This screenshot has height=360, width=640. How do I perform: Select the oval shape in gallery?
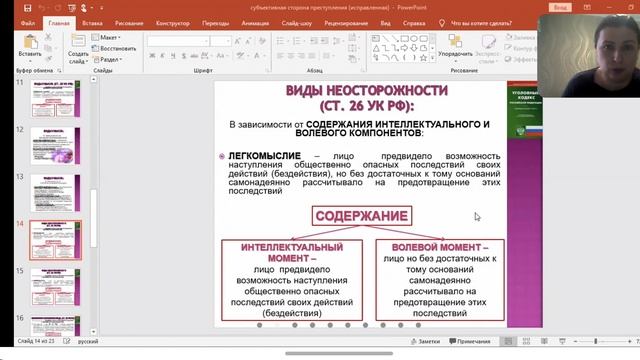414,39
